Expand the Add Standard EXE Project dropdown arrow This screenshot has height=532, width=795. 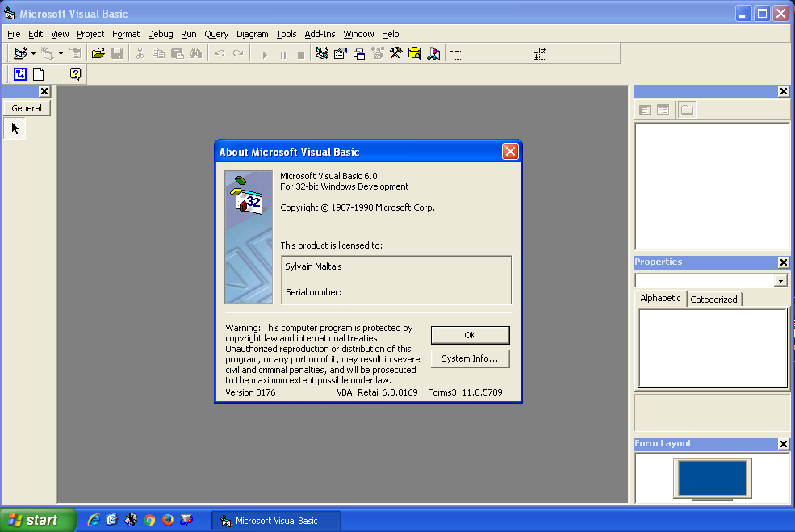(x=33, y=54)
